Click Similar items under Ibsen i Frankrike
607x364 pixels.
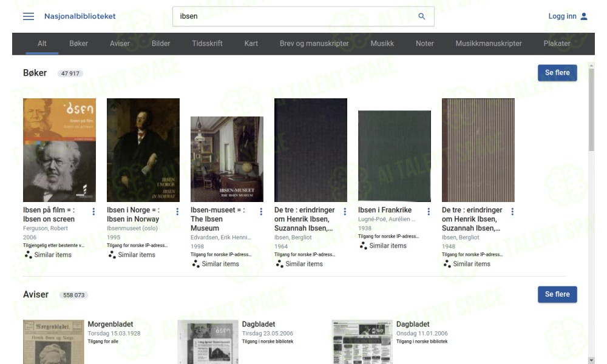pyautogui.click(x=383, y=246)
